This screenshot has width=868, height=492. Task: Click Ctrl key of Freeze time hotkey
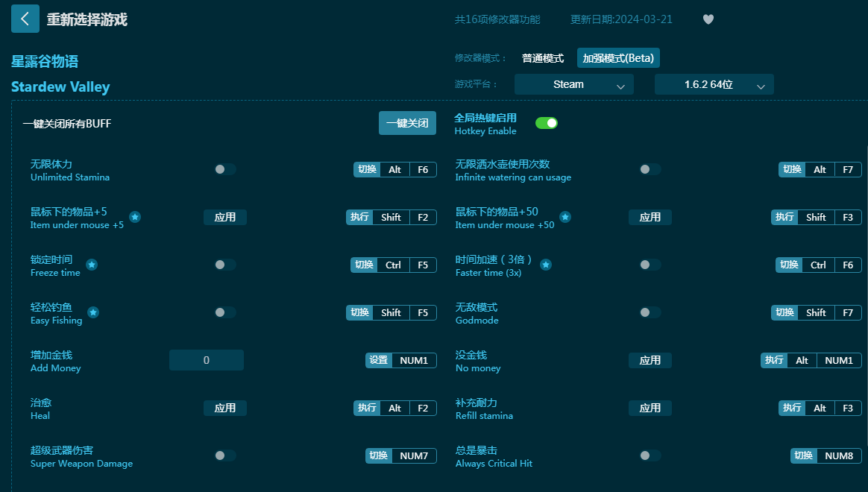point(393,265)
